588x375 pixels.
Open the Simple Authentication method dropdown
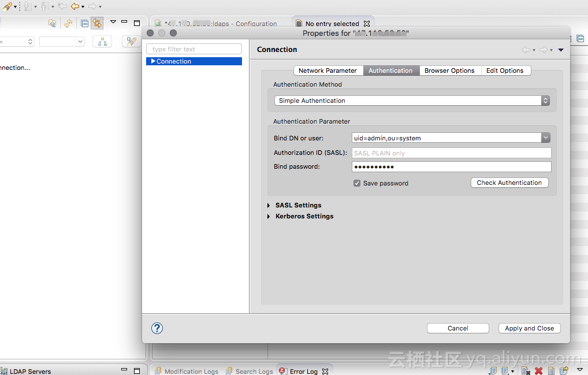tap(412, 101)
